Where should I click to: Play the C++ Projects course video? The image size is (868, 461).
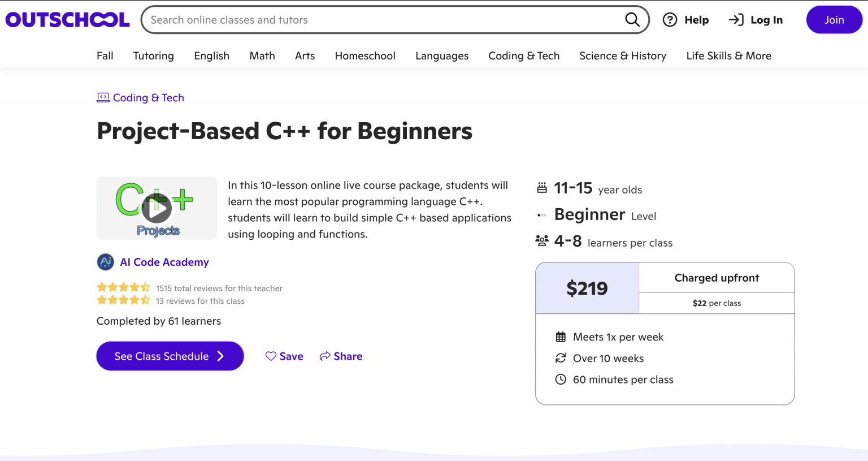[x=156, y=208]
